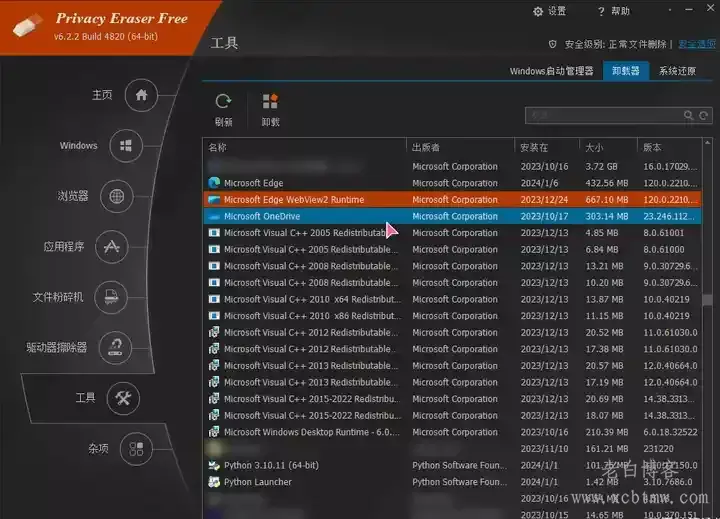Open the Browser (浏览器) globe icon
The image size is (720, 519).
coord(117,197)
